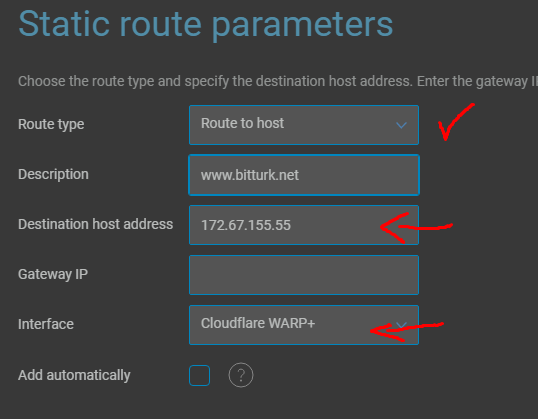Click the instruction text about choosing route type
This screenshot has height=419, width=538.
(278, 82)
